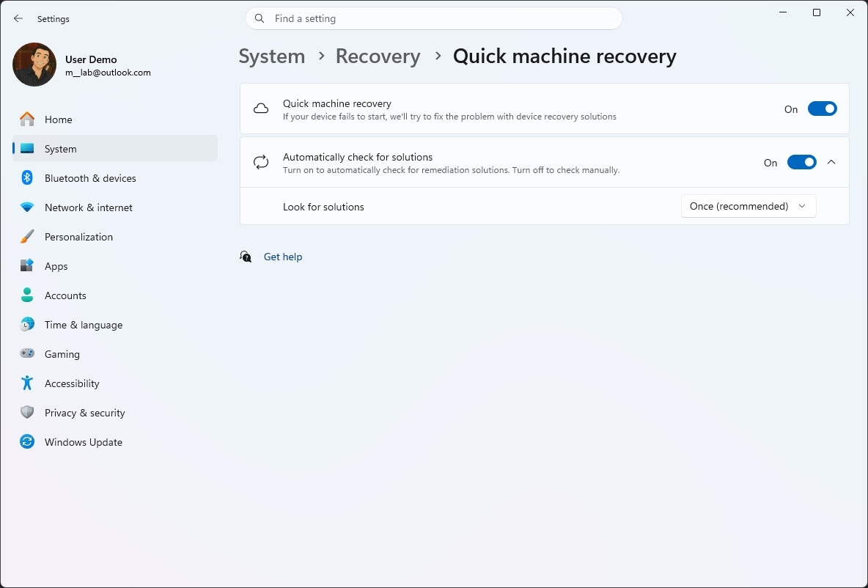The image size is (868, 588).
Task: Click the Personalization brush icon
Action: point(27,236)
